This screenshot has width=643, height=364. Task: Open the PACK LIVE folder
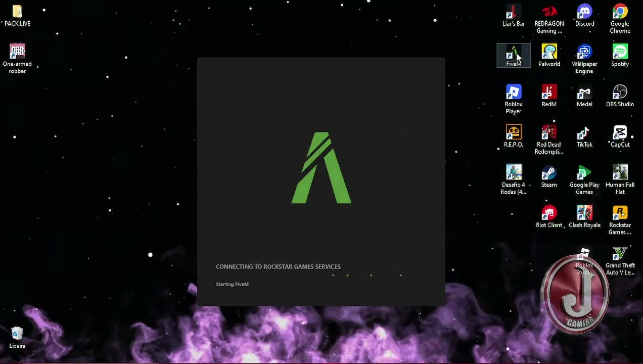pyautogui.click(x=17, y=16)
